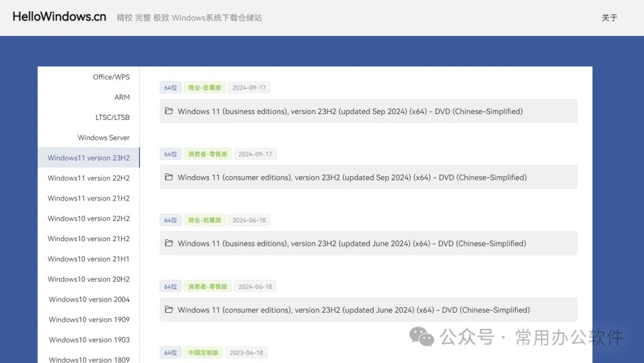Select ARM category in sidebar
Screen dimensions: 644x363
(x=122, y=97)
